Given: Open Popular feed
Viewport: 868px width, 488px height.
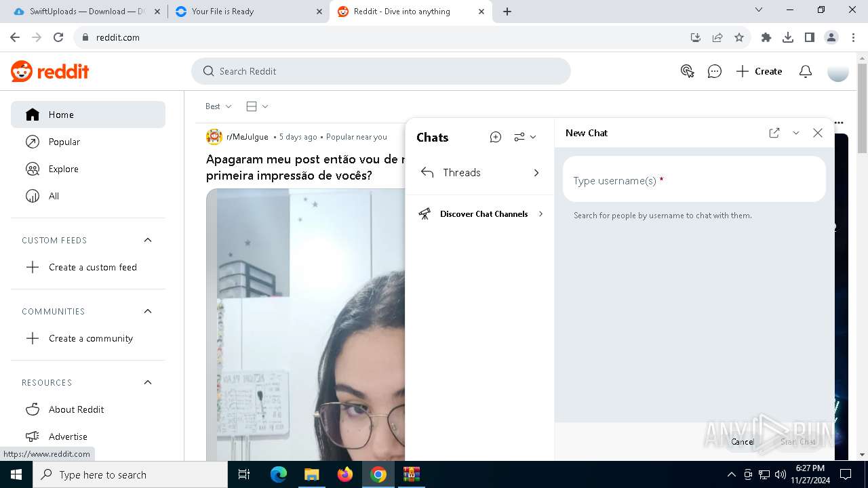Looking at the screenshot, I should [x=88, y=142].
